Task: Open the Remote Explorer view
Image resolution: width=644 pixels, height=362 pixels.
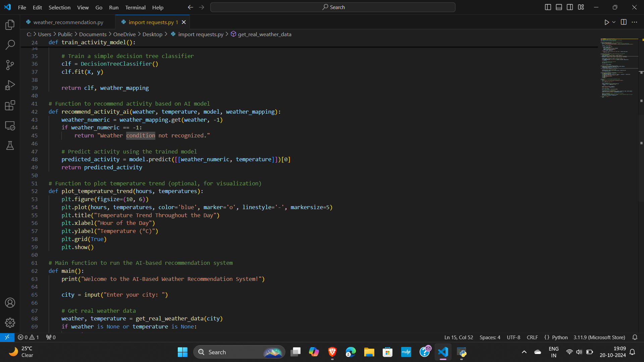Action: click(x=10, y=126)
